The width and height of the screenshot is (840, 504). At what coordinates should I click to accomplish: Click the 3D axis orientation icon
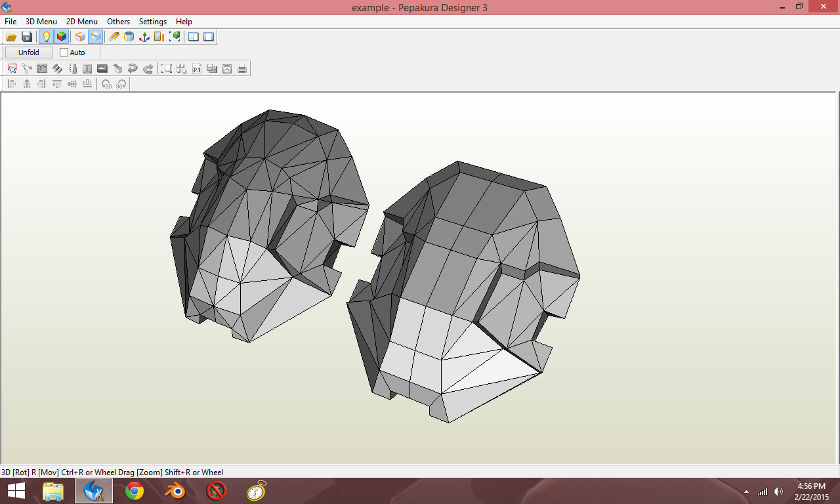[144, 37]
